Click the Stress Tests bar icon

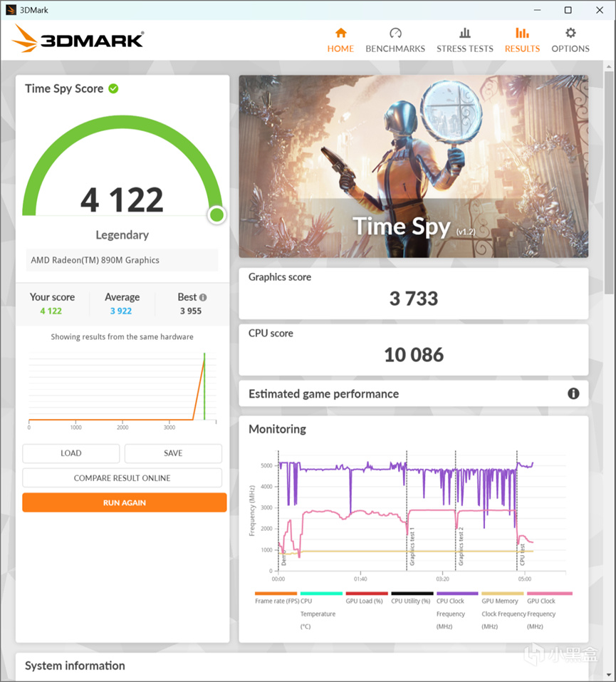click(x=465, y=33)
